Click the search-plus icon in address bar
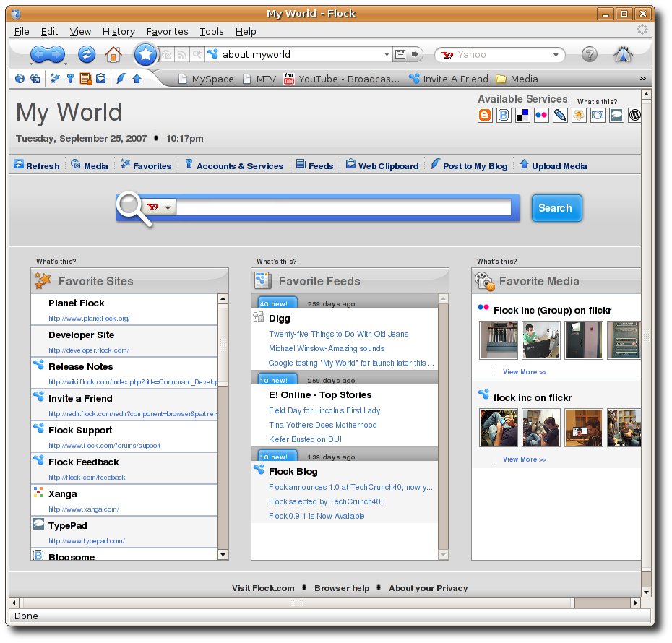The width and height of the screenshot is (672, 643). pyautogui.click(x=197, y=54)
